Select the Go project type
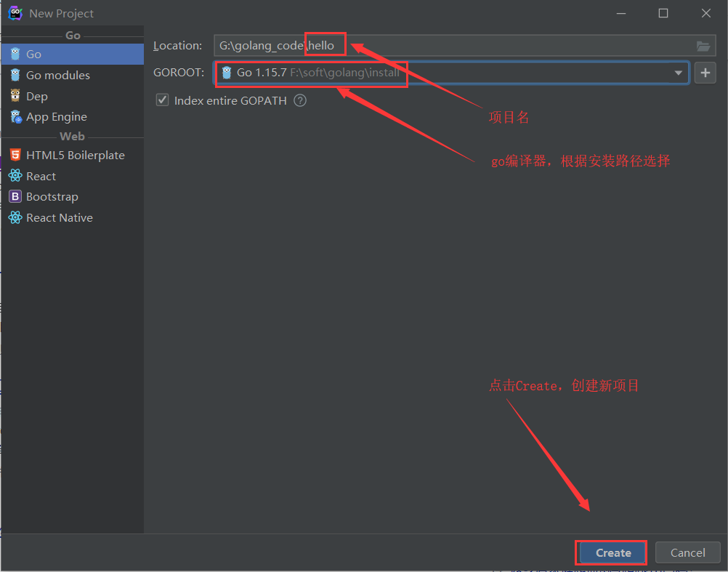 [72, 55]
